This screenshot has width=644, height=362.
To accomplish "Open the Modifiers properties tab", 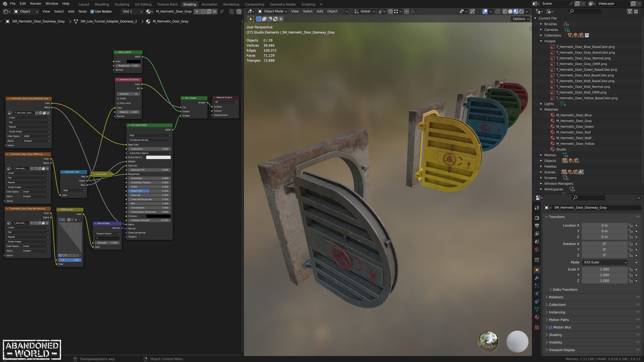I will coord(537,278).
